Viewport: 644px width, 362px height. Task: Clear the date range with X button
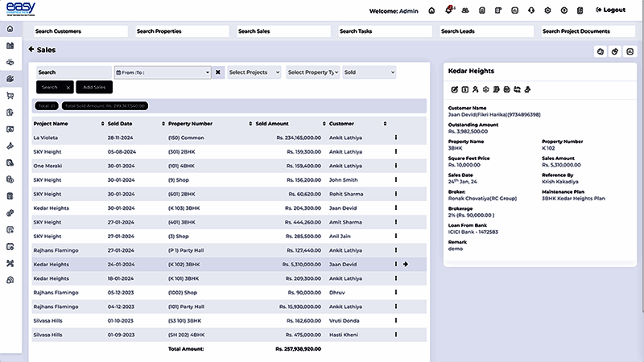click(x=218, y=72)
